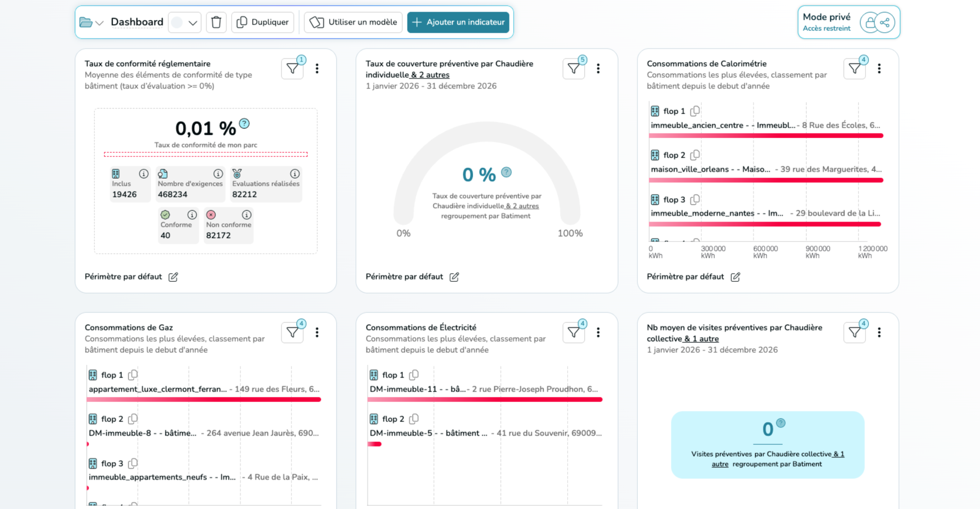Edit Périmètre par défaut on couverture préventive card

(454, 277)
